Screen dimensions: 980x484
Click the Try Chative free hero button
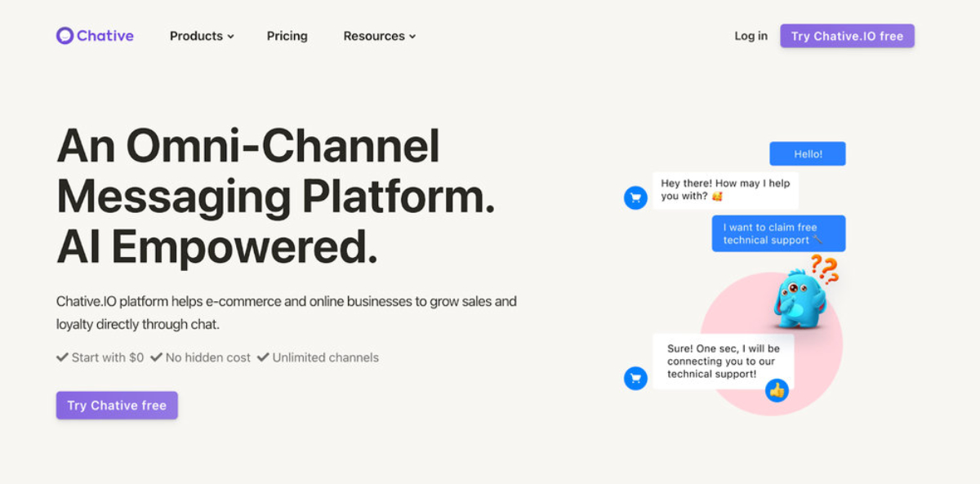[116, 405]
